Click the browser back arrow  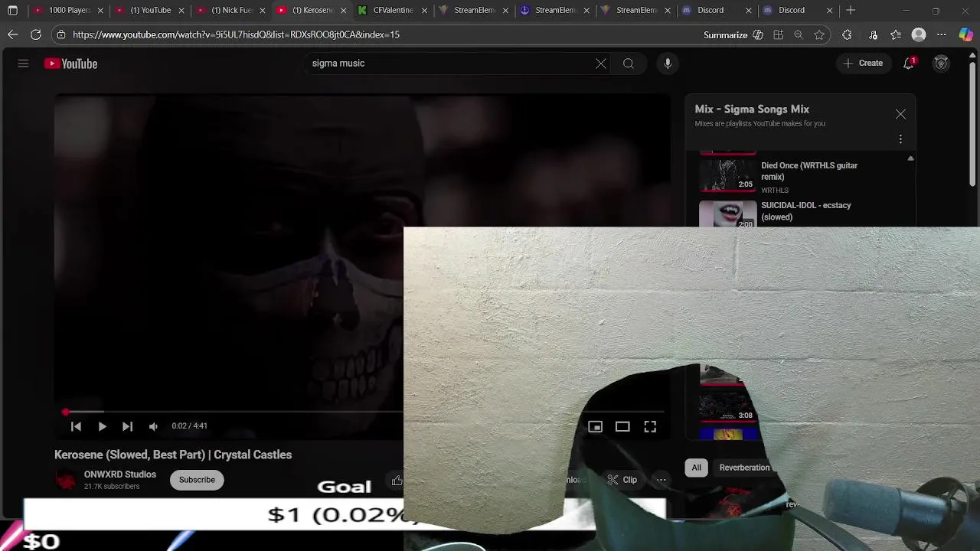coord(12,34)
